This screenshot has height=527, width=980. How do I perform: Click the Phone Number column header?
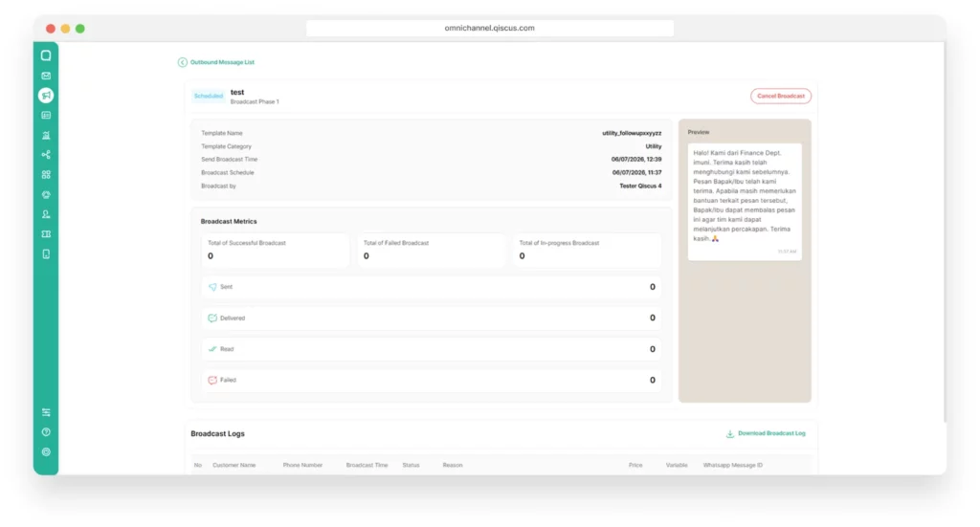tap(302, 465)
